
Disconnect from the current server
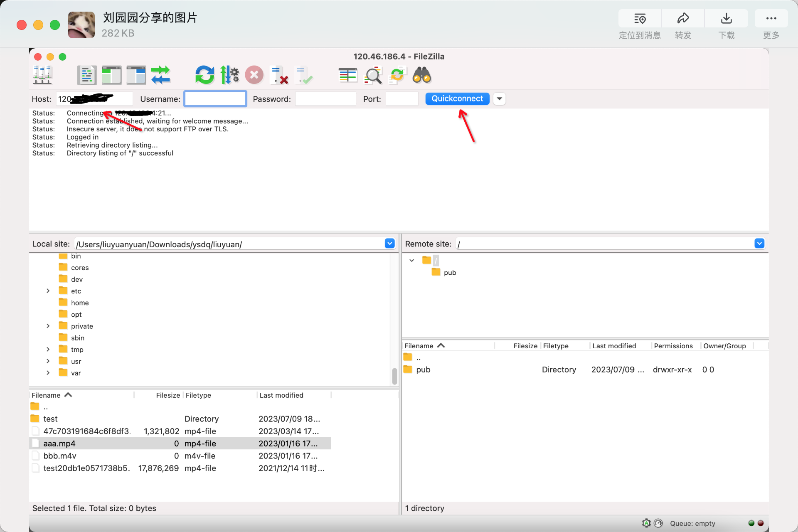tap(279, 75)
